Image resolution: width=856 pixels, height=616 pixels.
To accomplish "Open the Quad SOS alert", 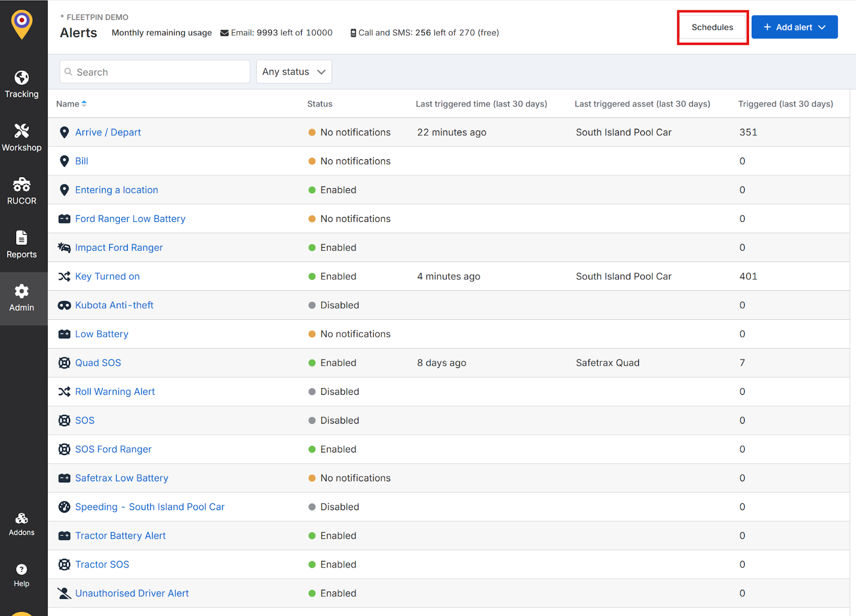I will [98, 363].
